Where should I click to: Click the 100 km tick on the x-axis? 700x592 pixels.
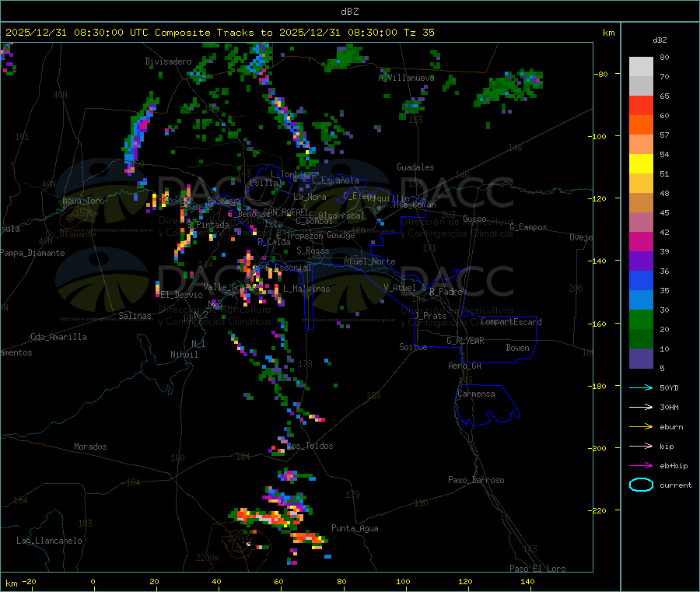click(403, 581)
